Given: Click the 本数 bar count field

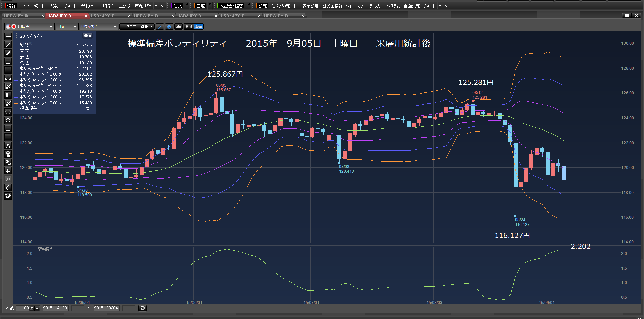Looking at the screenshot, I should tap(23, 308).
